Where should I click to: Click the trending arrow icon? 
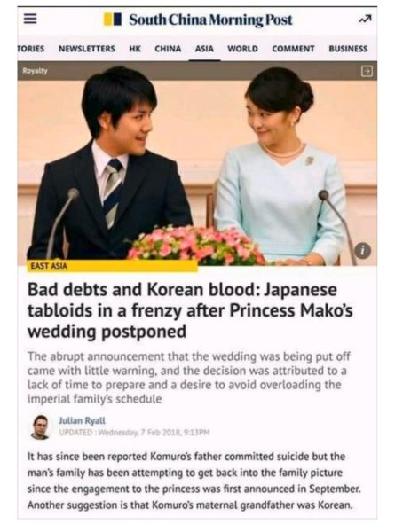366,20
